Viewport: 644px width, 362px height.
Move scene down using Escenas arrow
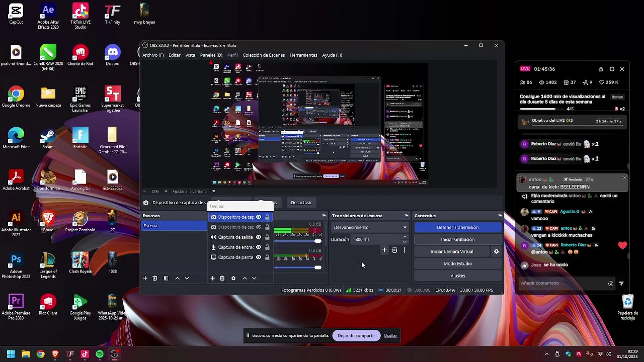pos(187,278)
